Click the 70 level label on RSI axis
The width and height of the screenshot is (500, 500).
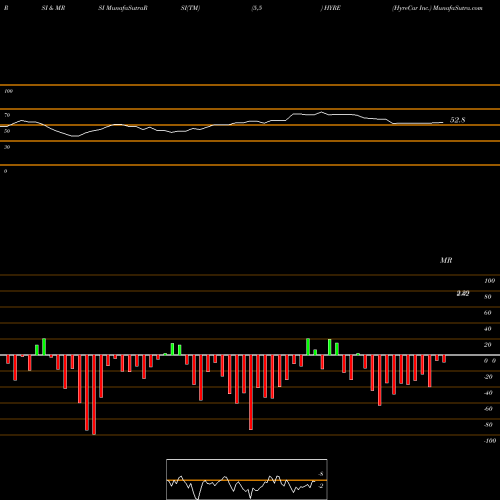7,115
